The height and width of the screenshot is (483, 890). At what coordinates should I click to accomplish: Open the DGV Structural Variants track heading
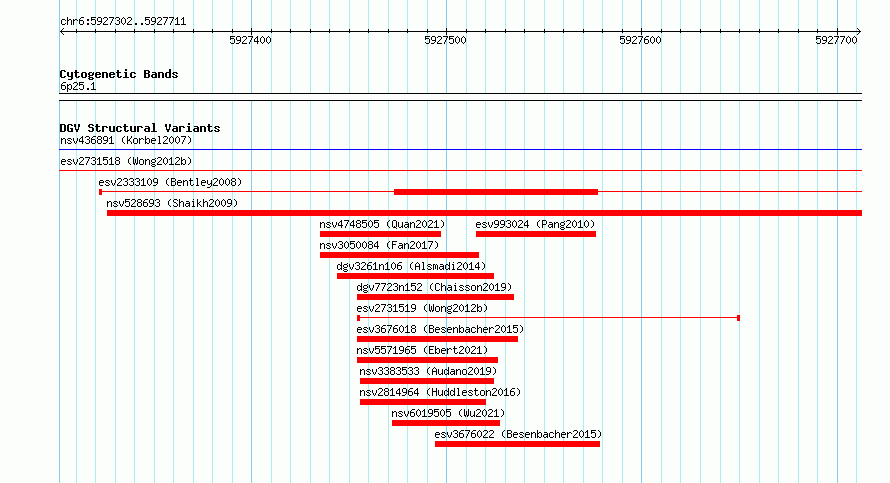[140, 128]
